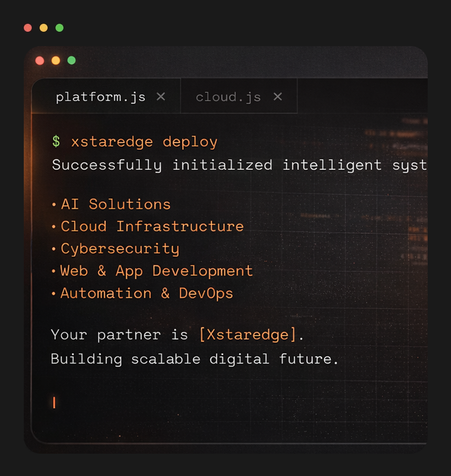Close the platform.js tab
Screen dimensions: 451x476
(x=161, y=97)
